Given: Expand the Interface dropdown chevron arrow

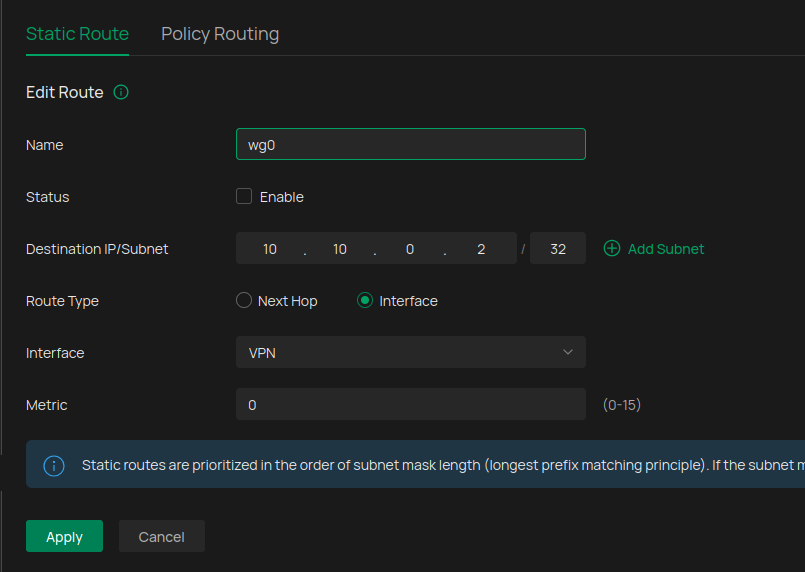Looking at the screenshot, I should [568, 352].
